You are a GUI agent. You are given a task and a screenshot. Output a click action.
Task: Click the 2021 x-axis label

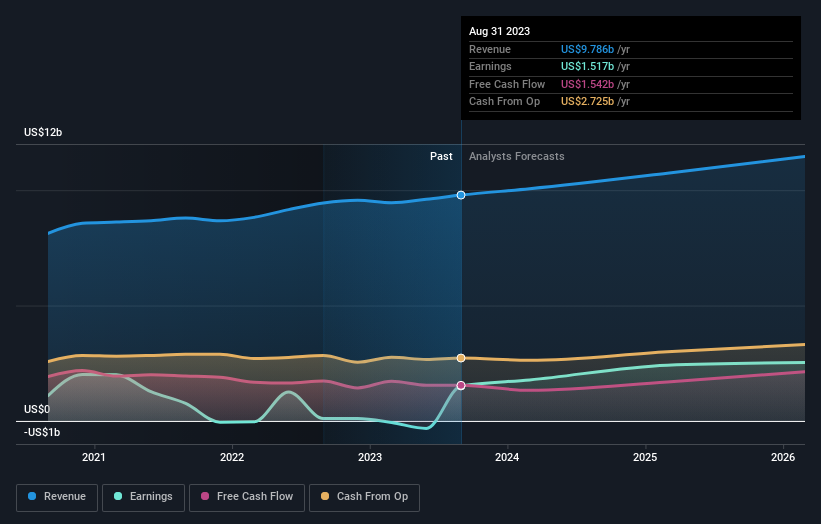(94, 458)
